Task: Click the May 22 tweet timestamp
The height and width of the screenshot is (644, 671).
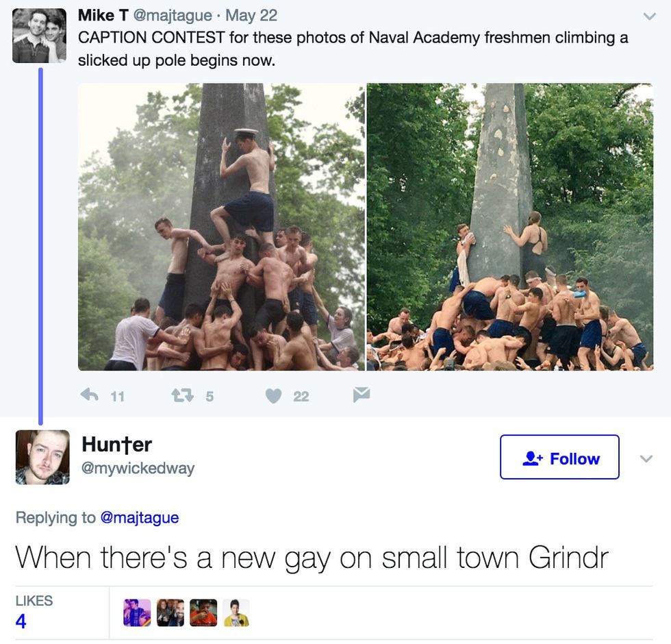Action: 251,15
